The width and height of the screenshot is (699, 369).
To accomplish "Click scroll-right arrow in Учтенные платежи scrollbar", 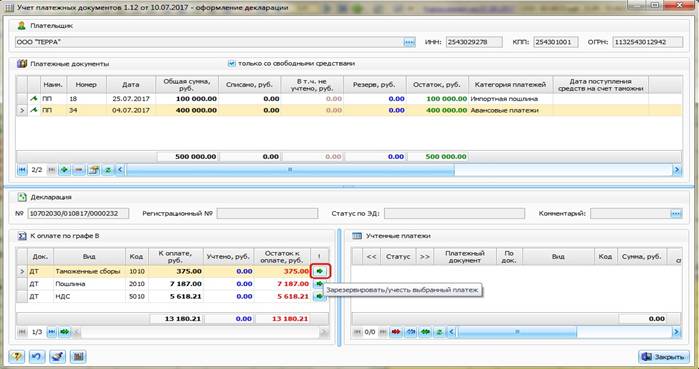I will click(x=677, y=332).
